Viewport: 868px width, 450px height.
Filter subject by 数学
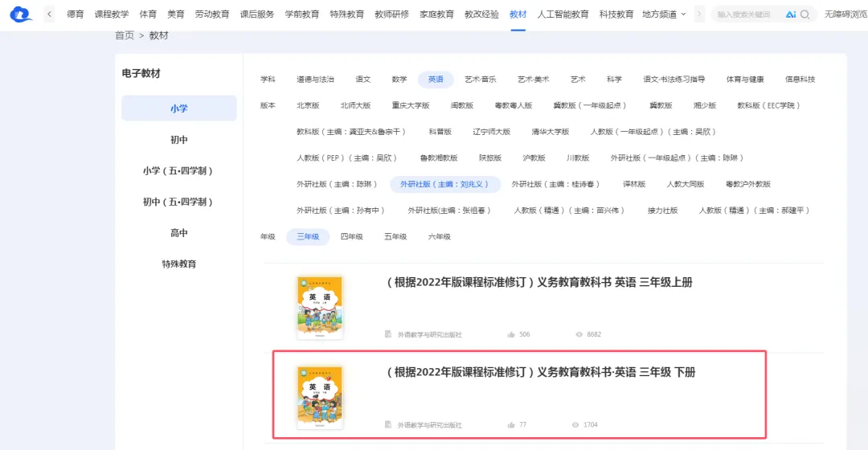(399, 79)
